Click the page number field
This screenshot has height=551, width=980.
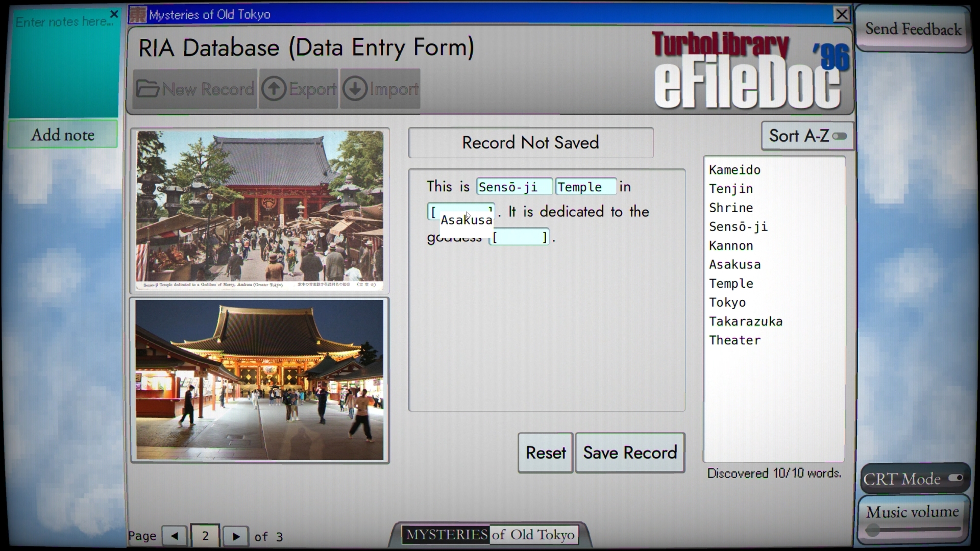205,536
